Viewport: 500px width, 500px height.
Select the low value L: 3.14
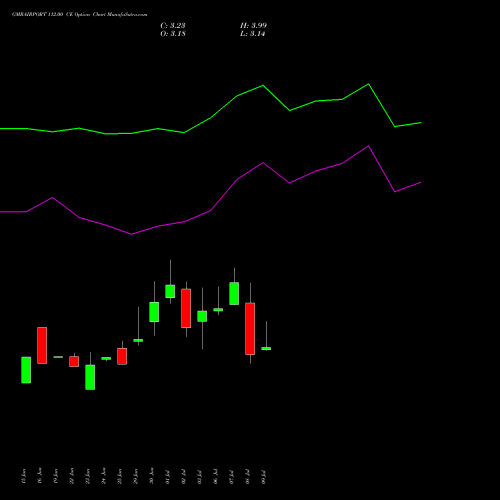point(253,34)
